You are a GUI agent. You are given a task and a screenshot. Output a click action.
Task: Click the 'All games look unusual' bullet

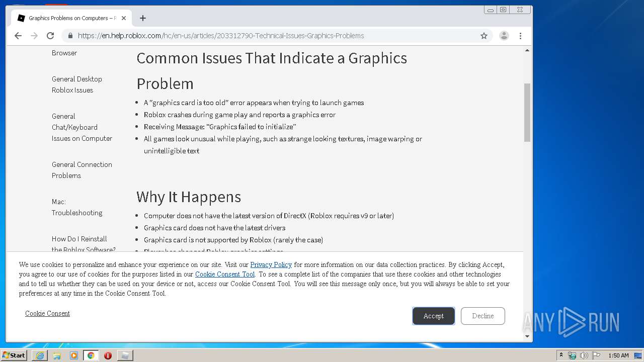pos(283,145)
